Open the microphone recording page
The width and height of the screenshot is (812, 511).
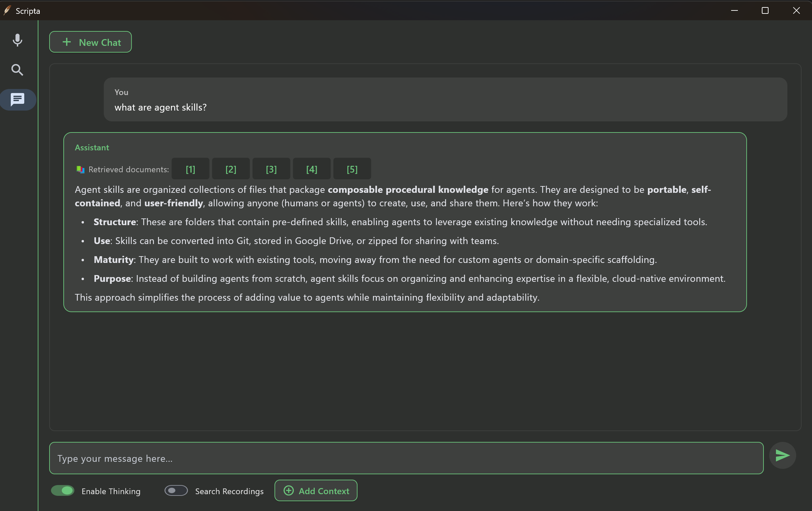pyautogui.click(x=17, y=40)
